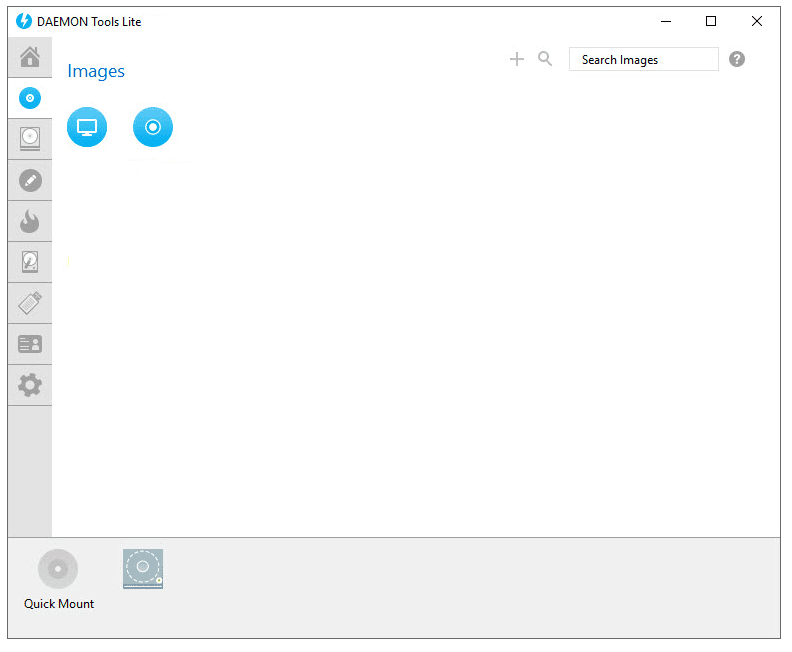
Task: Click the DAEMON Tools Lite logo icon
Action: click(x=24, y=21)
